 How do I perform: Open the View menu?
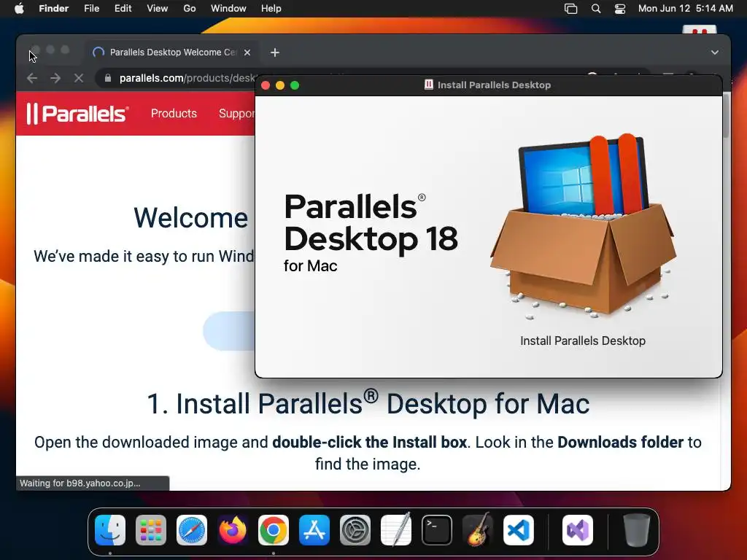point(158,9)
